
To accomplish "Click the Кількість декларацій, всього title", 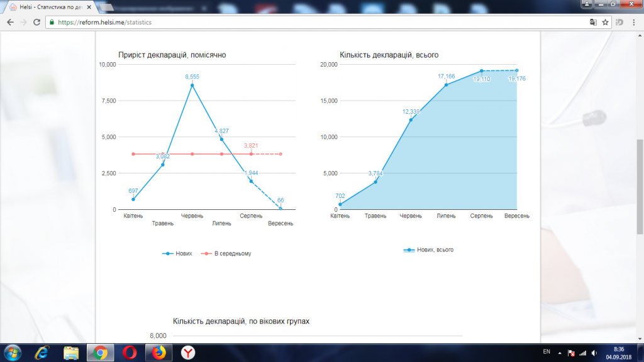I will [x=389, y=55].
